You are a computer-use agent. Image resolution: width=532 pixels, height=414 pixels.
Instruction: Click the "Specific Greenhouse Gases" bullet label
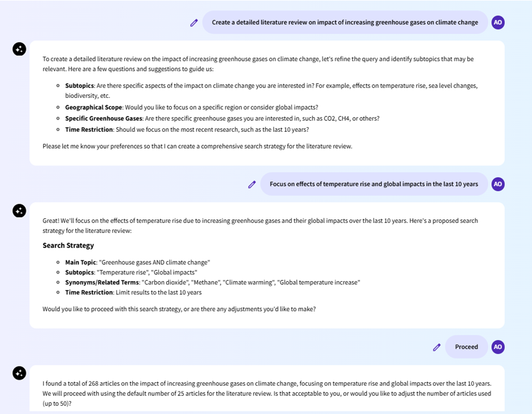[104, 119]
